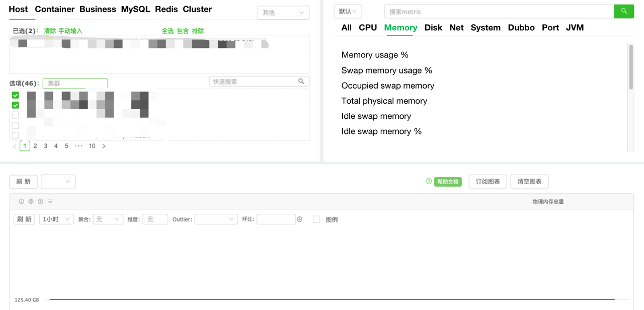This screenshot has height=310, width=644.
Task: Check the third host checkbox
Action: pos(15,115)
